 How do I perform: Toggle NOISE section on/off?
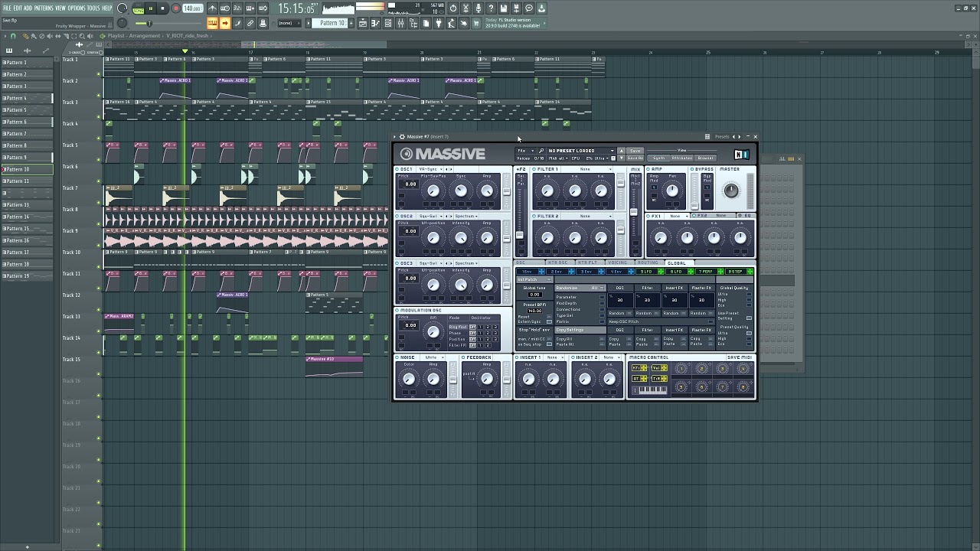coord(397,357)
